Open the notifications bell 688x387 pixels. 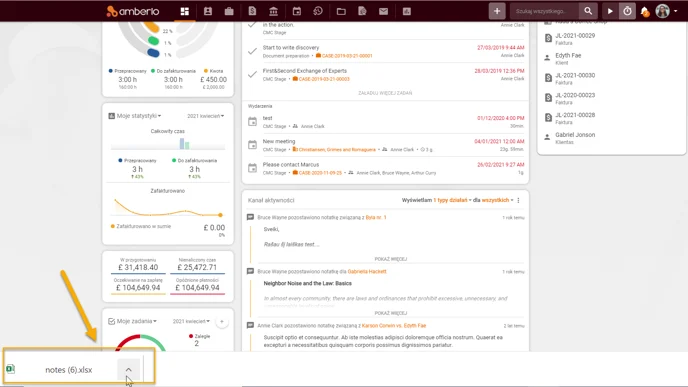point(645,12)
